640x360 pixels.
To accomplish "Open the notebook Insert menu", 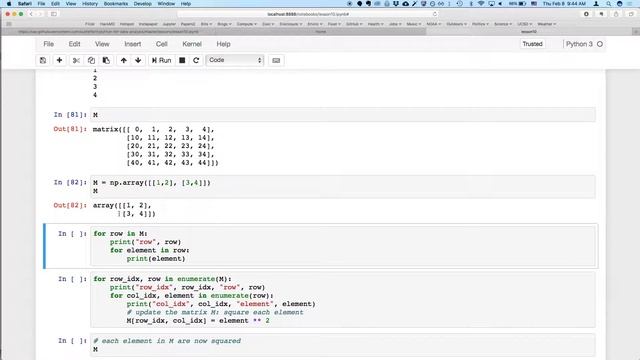I will (x=133, y=44).
